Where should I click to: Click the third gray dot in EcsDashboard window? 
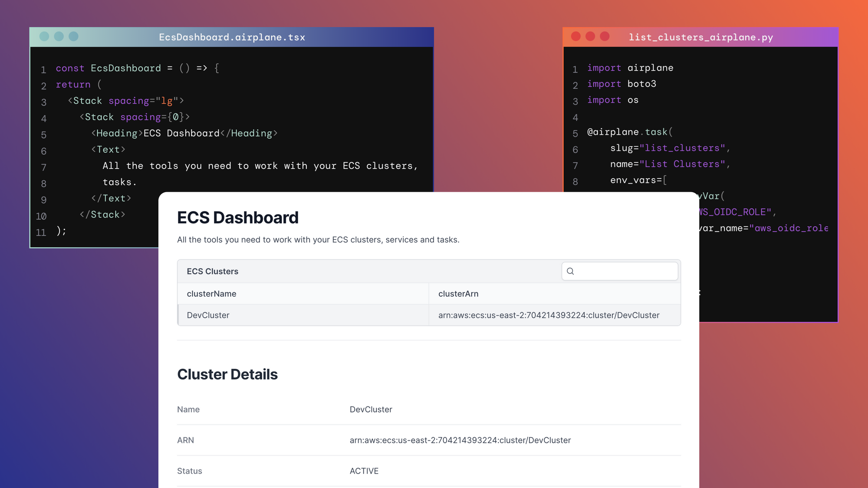pos(74,36)
